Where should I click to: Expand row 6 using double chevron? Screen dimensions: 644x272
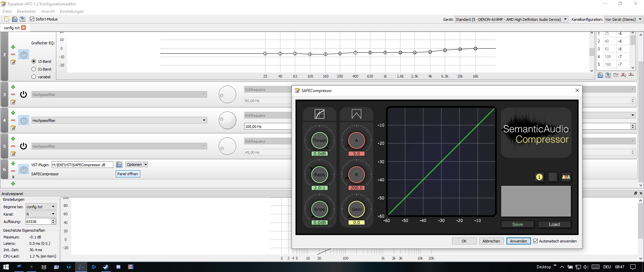13,177
